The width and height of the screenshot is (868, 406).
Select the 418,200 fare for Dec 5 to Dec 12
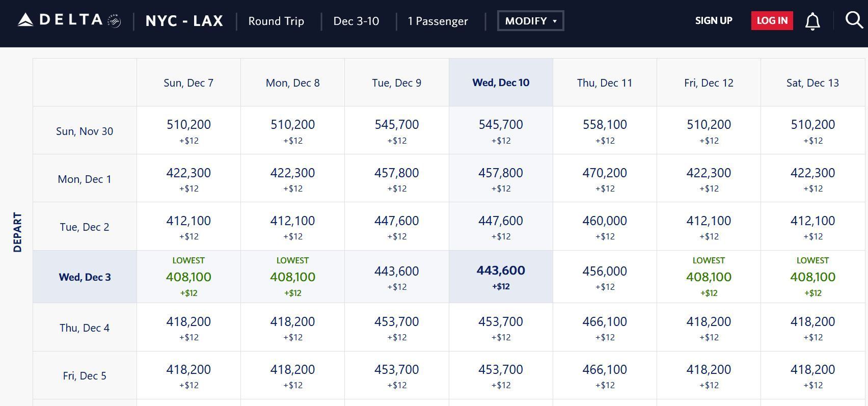point(709,375)
